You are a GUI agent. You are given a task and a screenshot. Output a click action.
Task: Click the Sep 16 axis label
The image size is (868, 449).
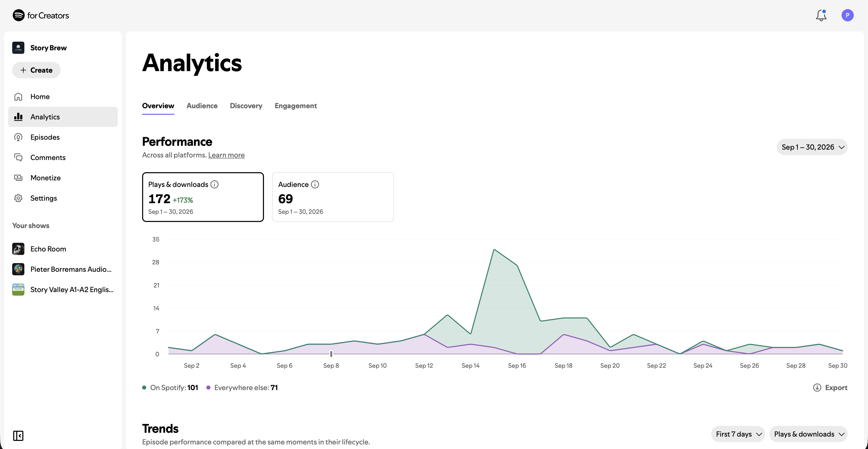[x=517, y=366]
